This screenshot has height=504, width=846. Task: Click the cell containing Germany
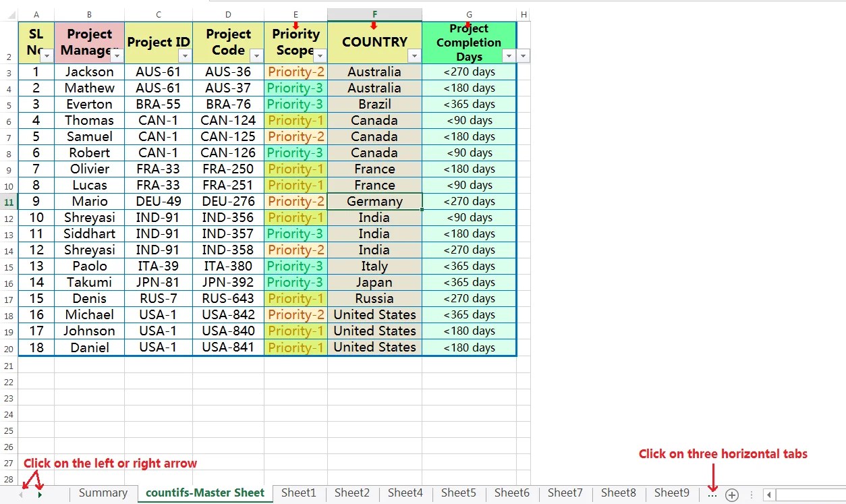pos(374,201)
